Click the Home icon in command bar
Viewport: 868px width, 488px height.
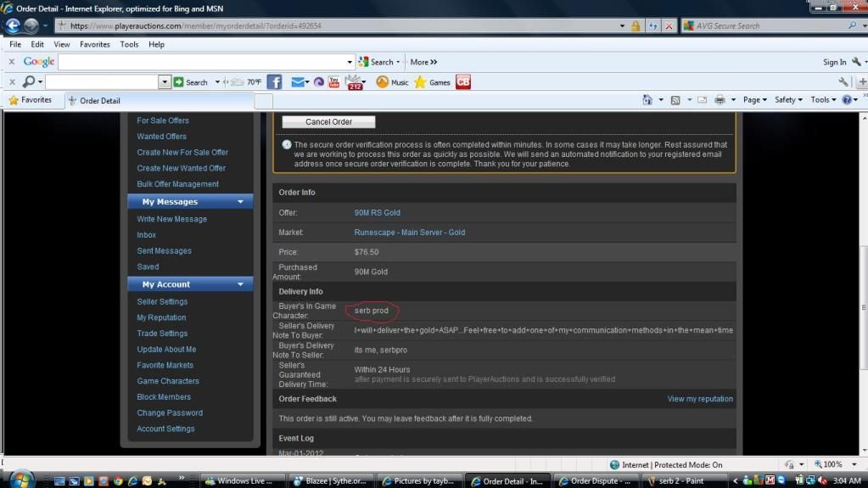pos(647,99)
